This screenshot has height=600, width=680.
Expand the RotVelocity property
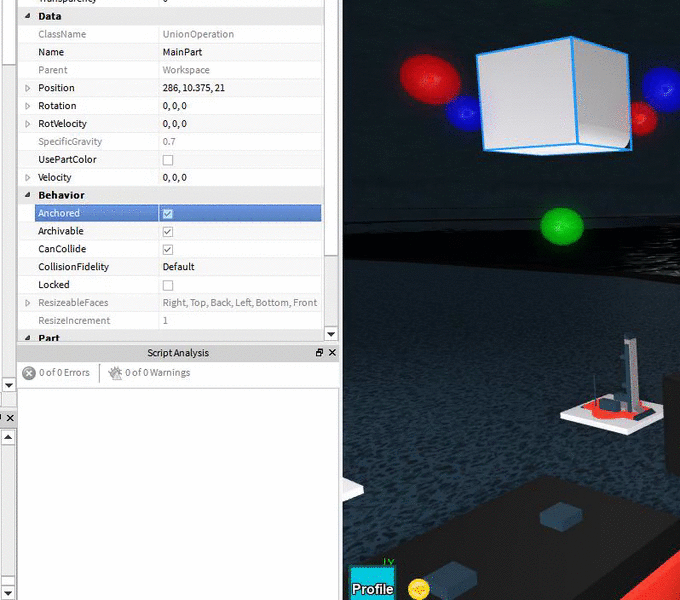(28, 124)
